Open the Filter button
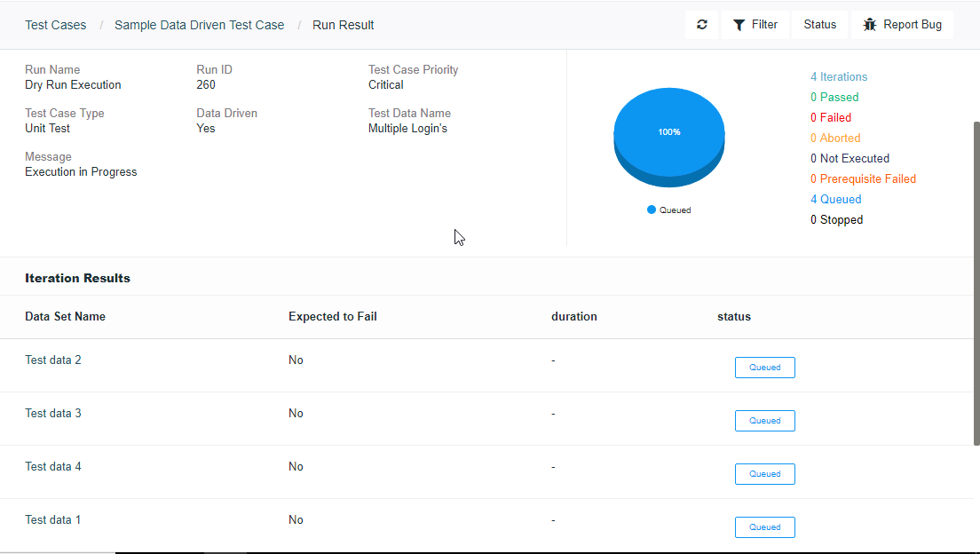This screenshot has height=554, width=980. pos(755,24)
